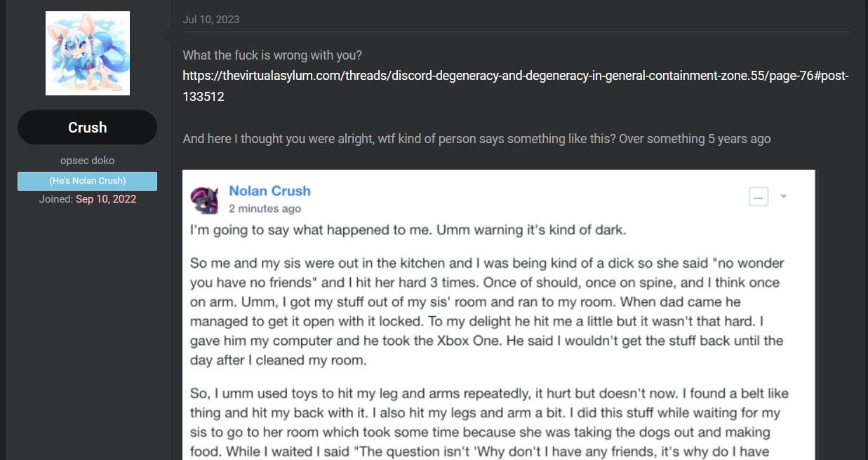This screenshot has height=460, width=868.
Task: Click the "Joined:" label under the banner
Action: coord(56,199)
